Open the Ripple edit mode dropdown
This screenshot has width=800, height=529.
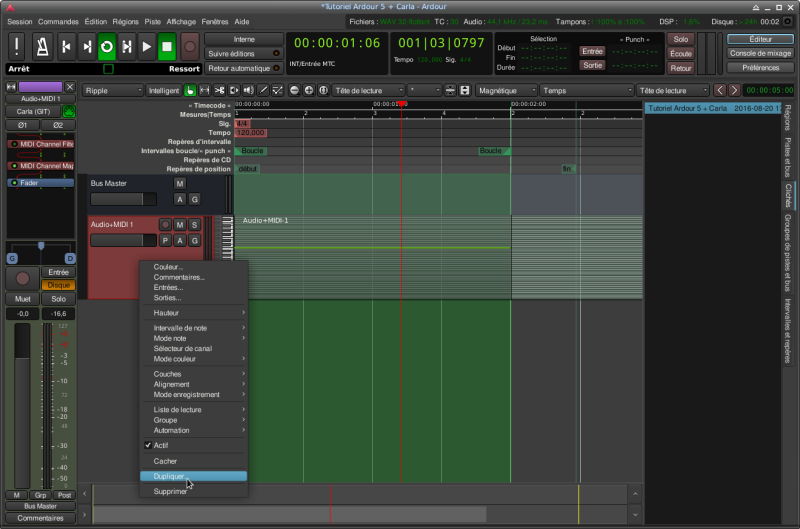(113, 90)
